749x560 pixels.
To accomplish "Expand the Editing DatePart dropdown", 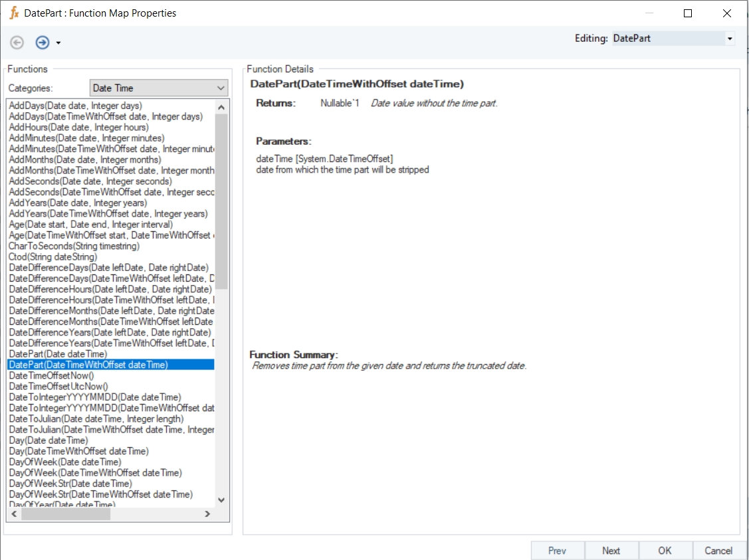I will pos(730,39).
